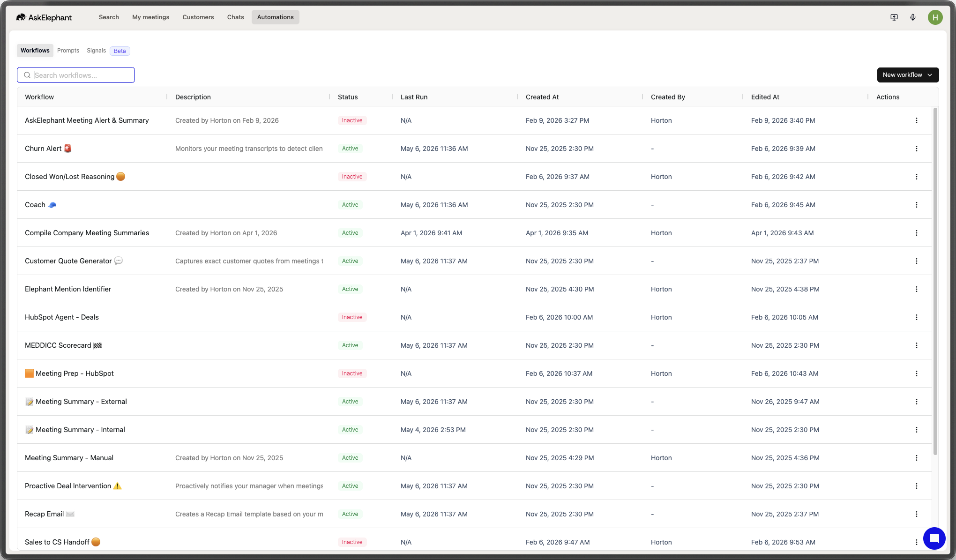Switch to the Workflows tab
Viewport: 956px width, 560px height.
(x=35, y=51)
